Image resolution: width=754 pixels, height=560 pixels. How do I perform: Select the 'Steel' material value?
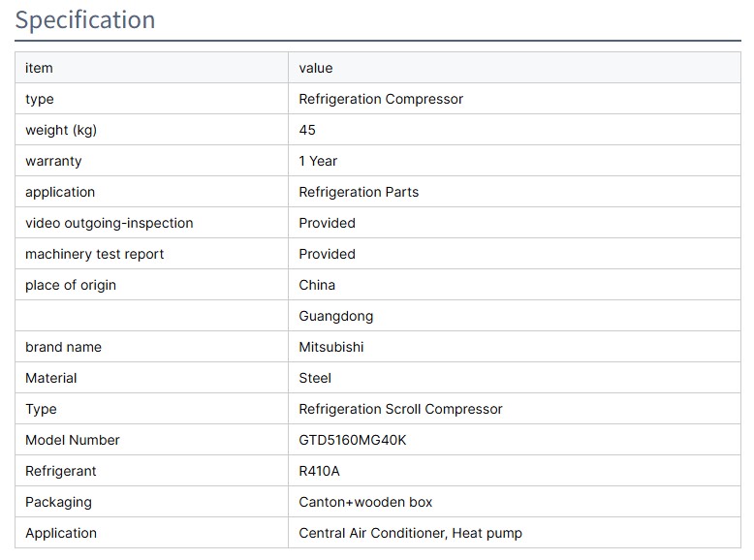pyautogui.click(x=315, y=378)
